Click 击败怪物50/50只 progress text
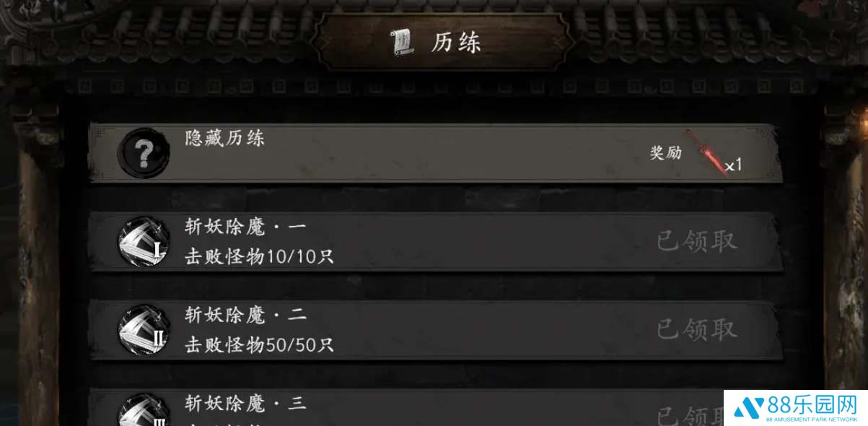This screenshot has height=426, width=868. [259, 344]
